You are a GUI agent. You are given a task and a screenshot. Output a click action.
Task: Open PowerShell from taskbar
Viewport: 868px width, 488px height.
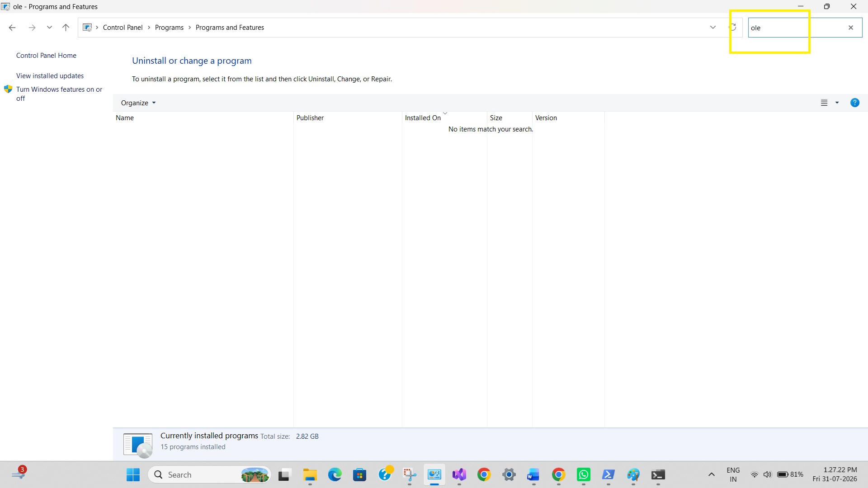(609, 475)
